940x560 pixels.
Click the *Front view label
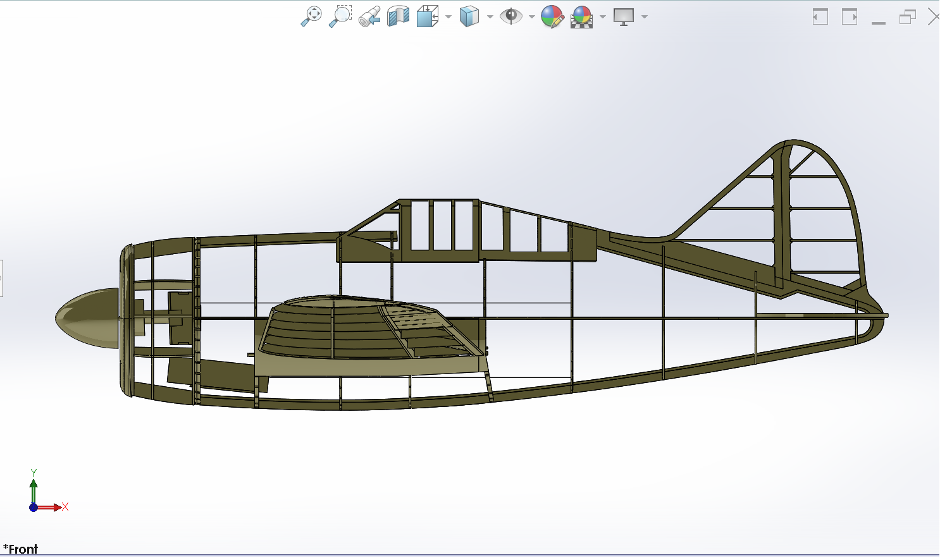pos(20,549)
